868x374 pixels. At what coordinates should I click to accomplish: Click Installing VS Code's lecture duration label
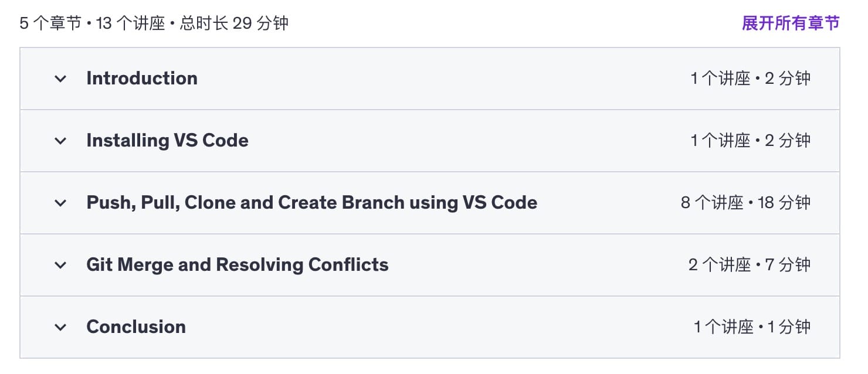pyautogui.click(x=750, y=141)
